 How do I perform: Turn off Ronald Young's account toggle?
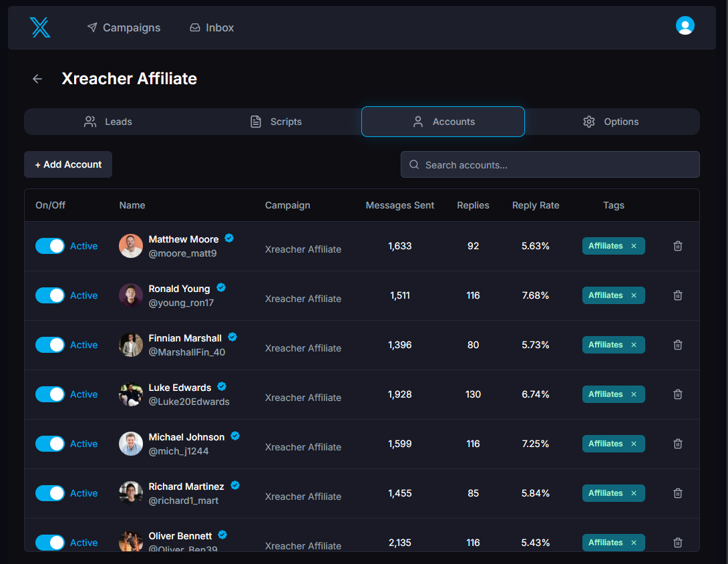[50, 295]
